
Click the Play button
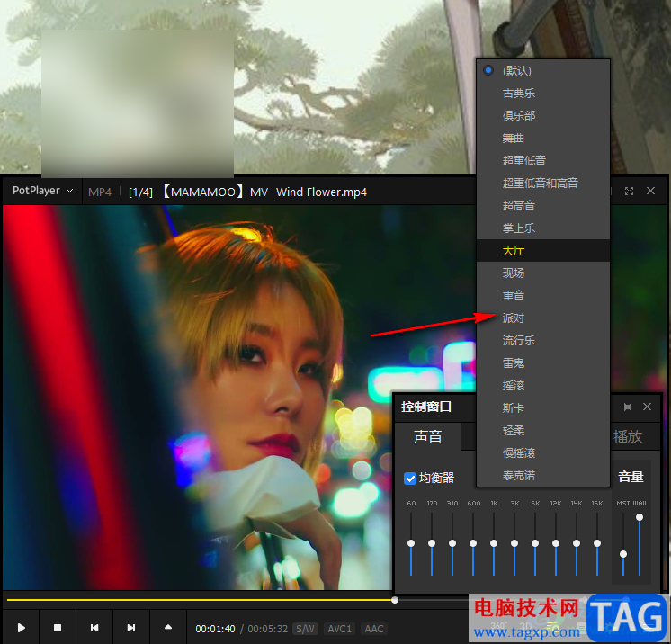click(x=21, y=628)
